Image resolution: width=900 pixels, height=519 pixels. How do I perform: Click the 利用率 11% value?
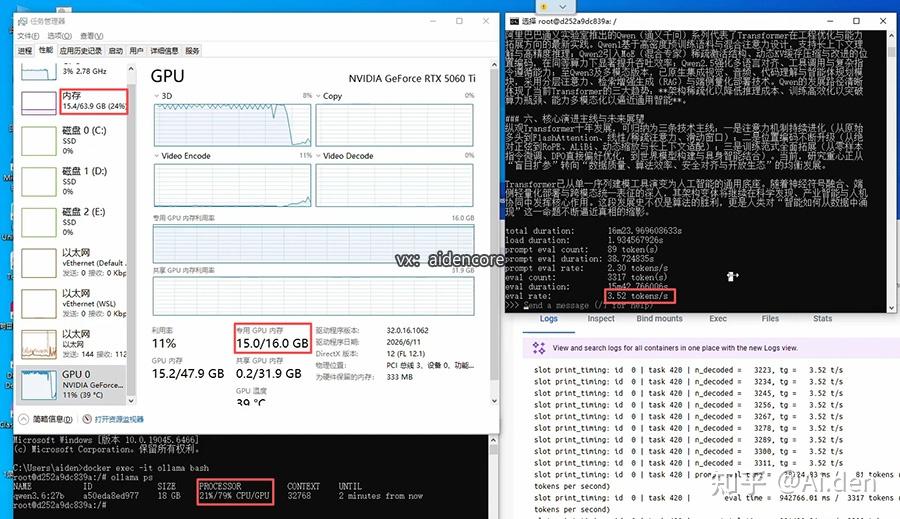(x=164, y=343)
